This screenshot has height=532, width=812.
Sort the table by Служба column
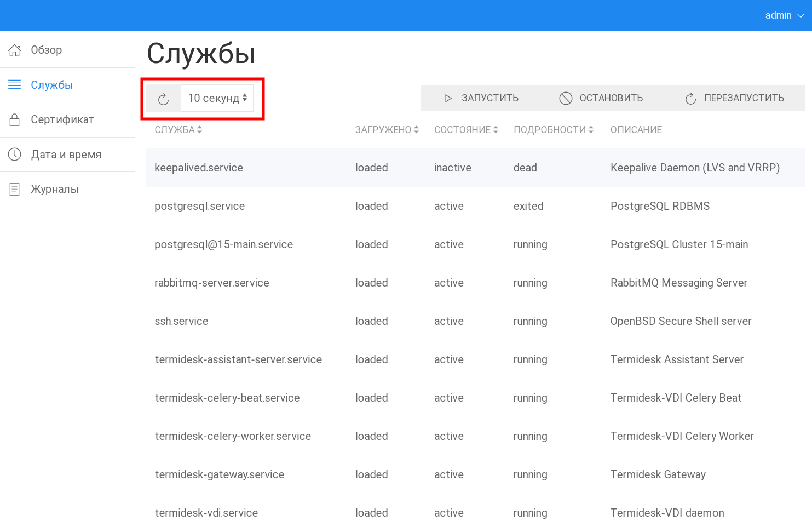178,130
